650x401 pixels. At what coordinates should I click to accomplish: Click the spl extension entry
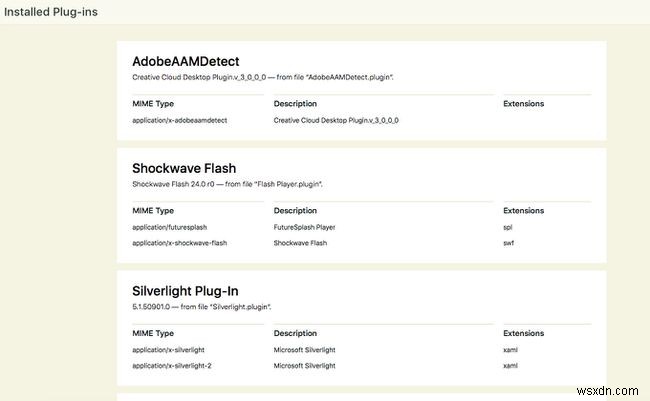(507, 227)
